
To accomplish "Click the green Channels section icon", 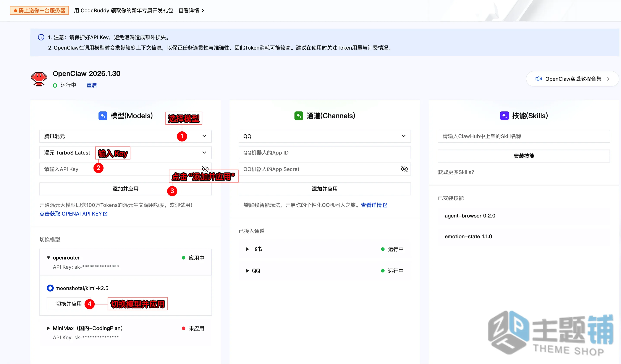I will point(299,116).
